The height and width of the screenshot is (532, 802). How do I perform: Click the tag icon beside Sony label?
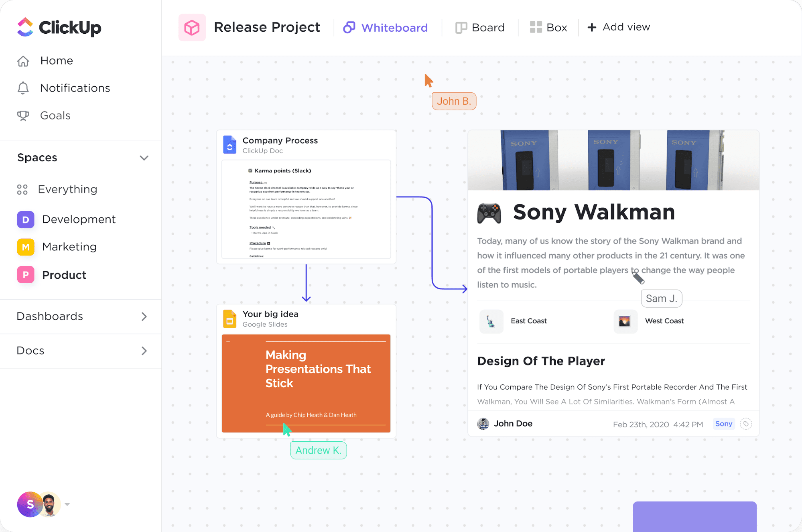[746, 424]
